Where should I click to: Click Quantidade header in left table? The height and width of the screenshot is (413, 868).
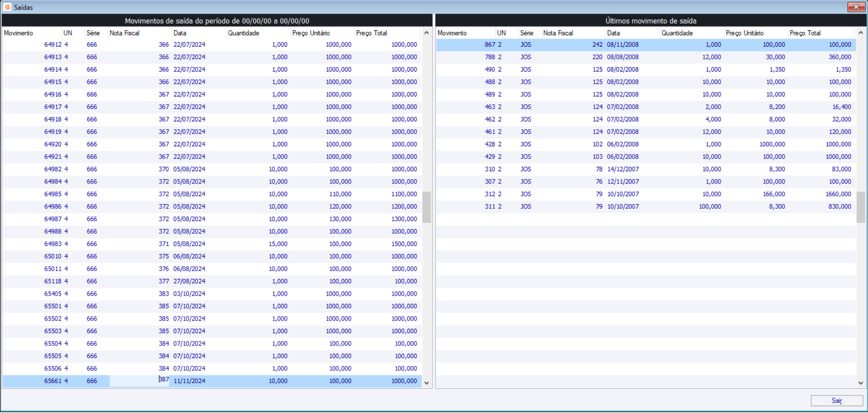(x=259, y=33)
